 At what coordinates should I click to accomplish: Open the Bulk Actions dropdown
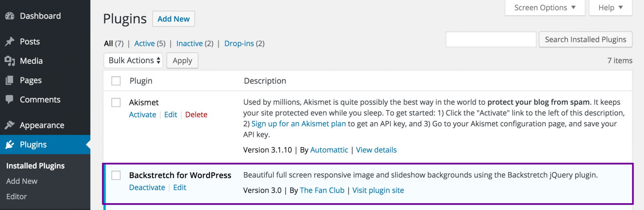click(134, 60)
